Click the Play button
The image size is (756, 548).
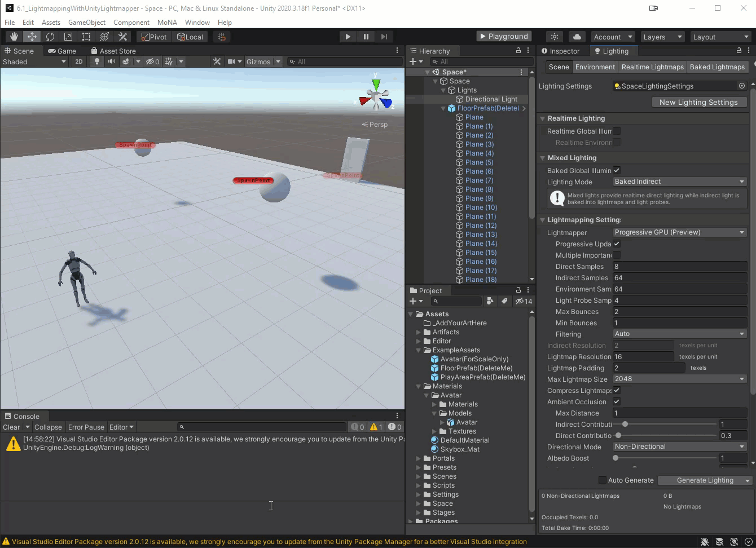[x=348, y=37]
